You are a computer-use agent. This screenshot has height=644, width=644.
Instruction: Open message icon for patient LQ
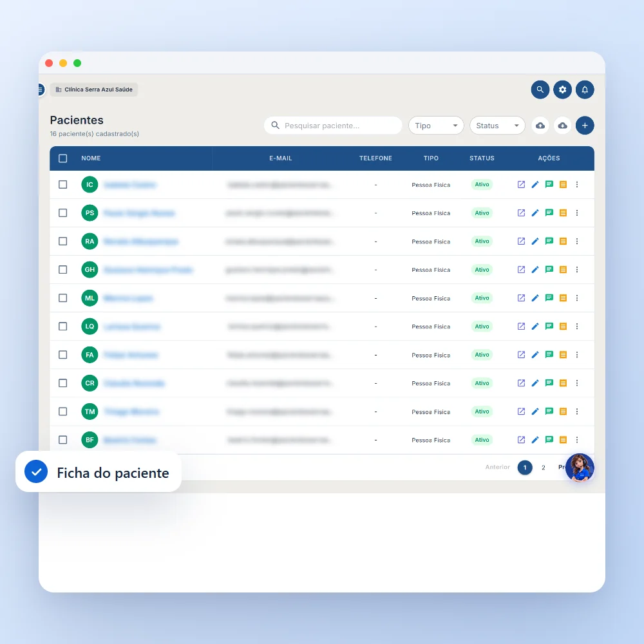click(549, 327)
